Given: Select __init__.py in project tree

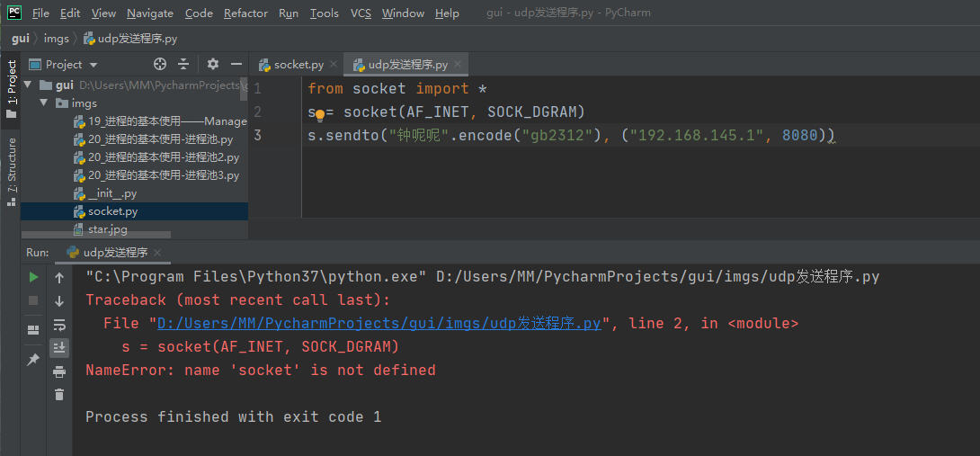Looking at the screenshot, I should pyautogui.click(x=105, y=194).
